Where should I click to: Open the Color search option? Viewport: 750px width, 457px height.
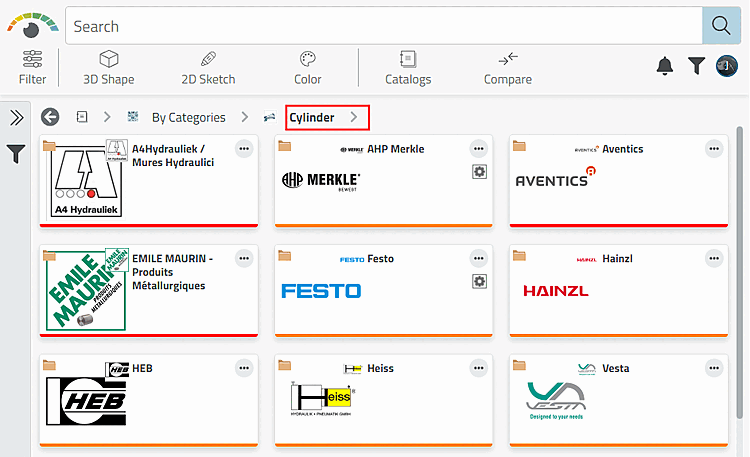pos(308,67)
